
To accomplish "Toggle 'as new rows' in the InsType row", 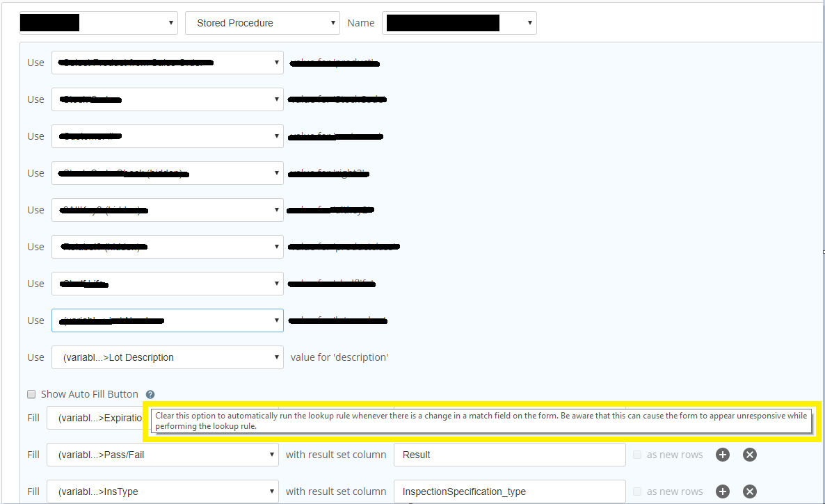I will point(637,491).
